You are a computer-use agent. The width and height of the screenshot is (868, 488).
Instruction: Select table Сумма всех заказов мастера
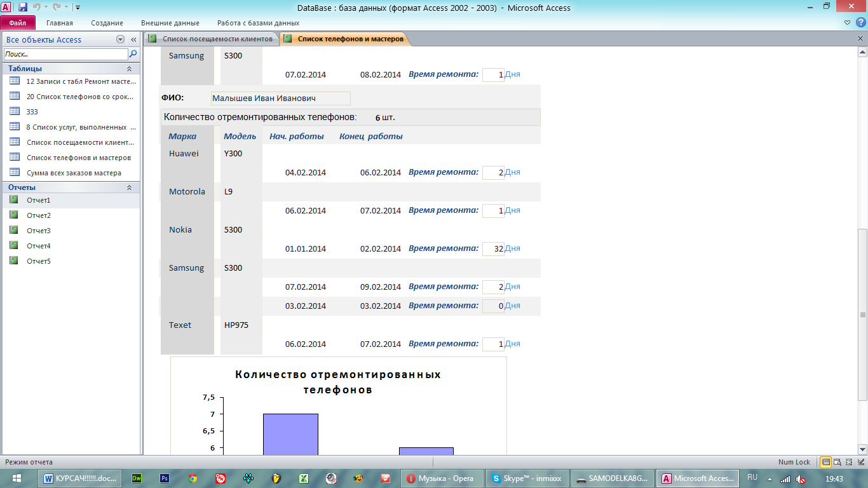tap(71, 173)
